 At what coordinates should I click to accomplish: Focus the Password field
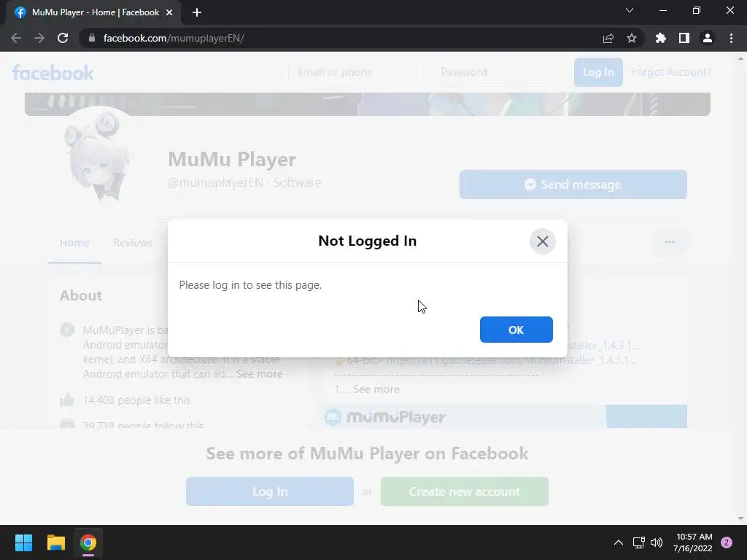[x=498, y=72]
